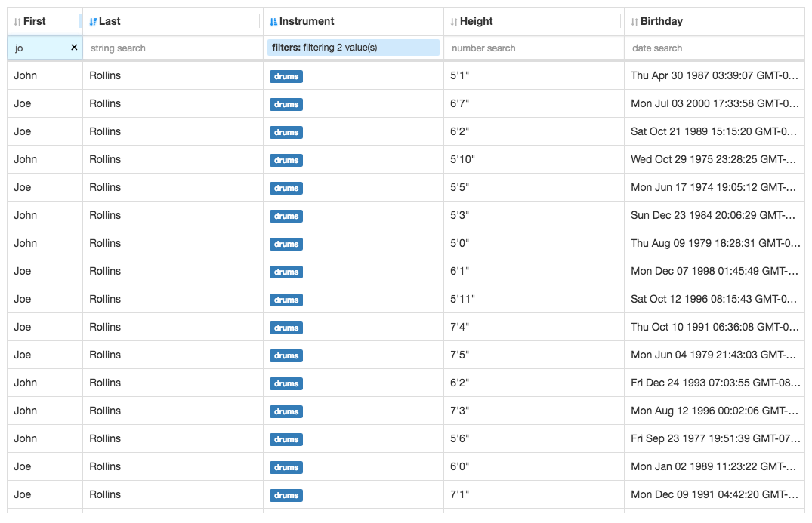Select the drums badge on the 7'4" row

tap(286, 328)
